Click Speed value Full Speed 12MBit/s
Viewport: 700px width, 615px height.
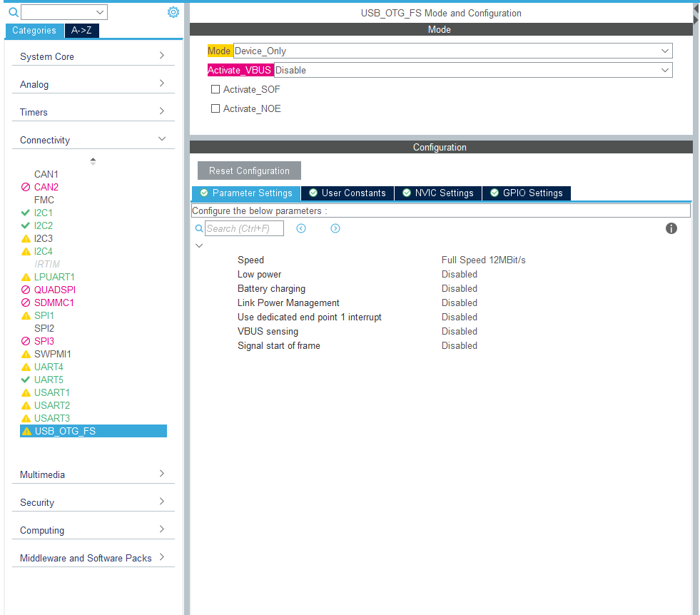tap(484, 260)
